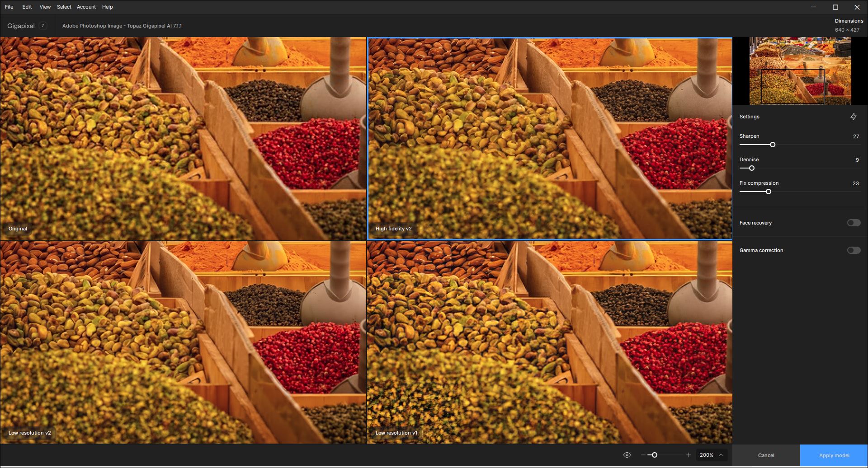
Task: Toggle Face recovery on
Action: [x=854, y=223]
